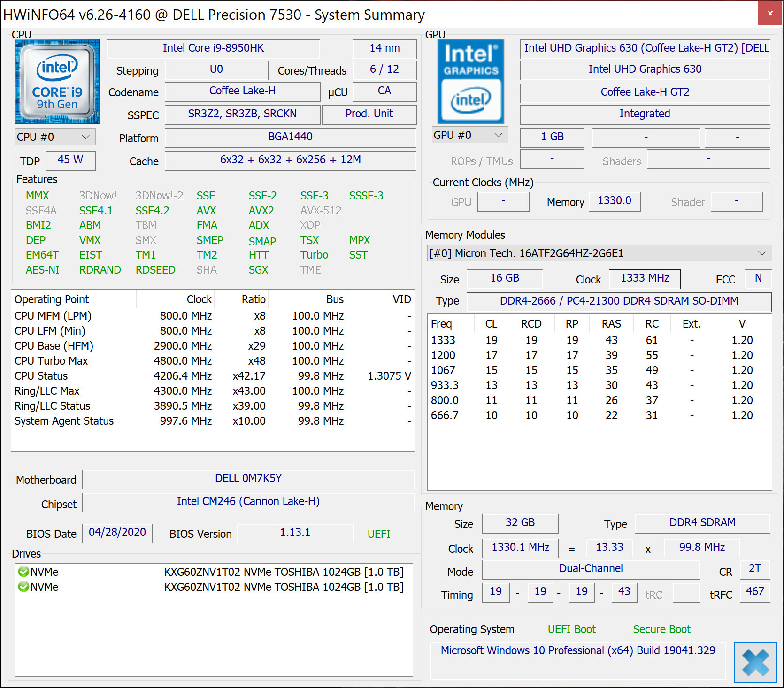Viewport: 784px width, 688px height.
Task: Click the BIOS Date 04/28/2020 field
Action: click(117, 533)
